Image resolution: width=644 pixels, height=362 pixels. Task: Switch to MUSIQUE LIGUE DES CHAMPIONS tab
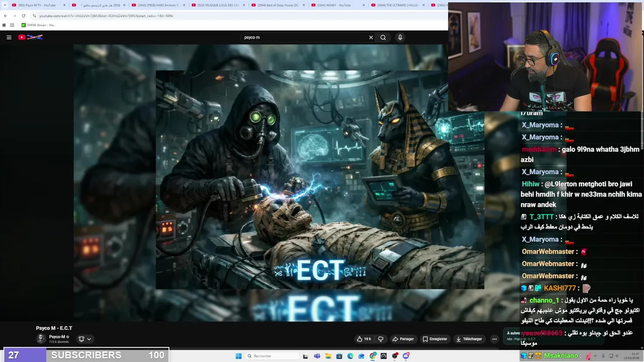217,5
